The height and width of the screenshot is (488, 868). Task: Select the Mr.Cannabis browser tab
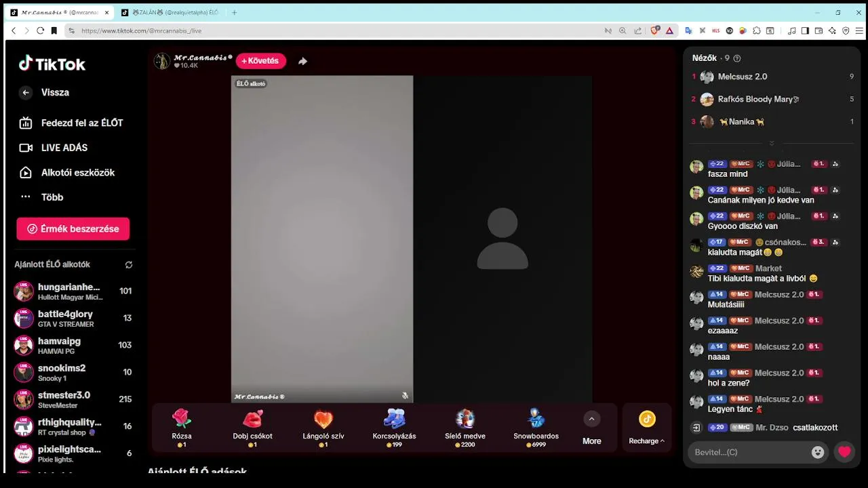coord(54,12)
